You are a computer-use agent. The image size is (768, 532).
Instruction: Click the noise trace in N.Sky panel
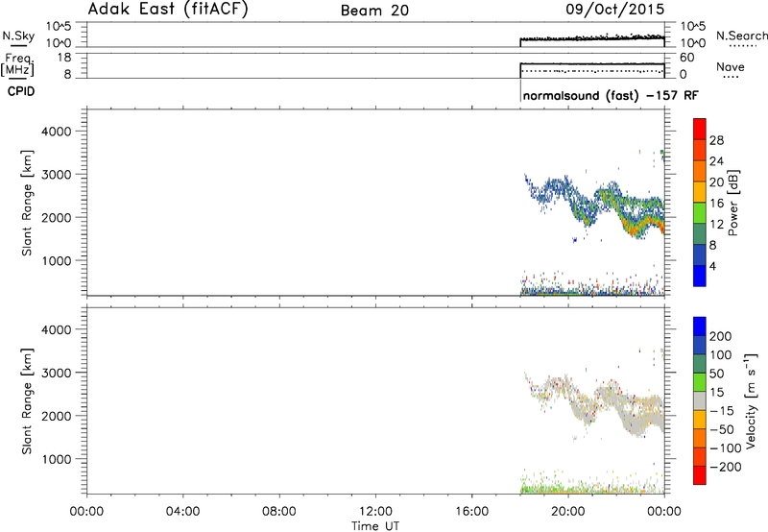[592, 37]
